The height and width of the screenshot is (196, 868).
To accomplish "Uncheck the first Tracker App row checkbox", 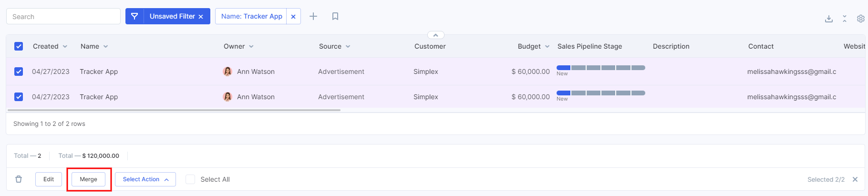I will point(19,72).
